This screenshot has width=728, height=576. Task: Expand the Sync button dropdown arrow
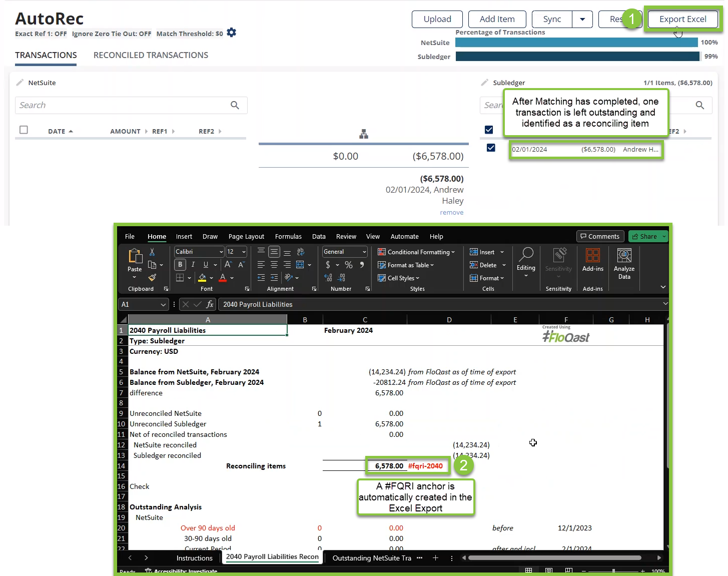pos(582,20)
